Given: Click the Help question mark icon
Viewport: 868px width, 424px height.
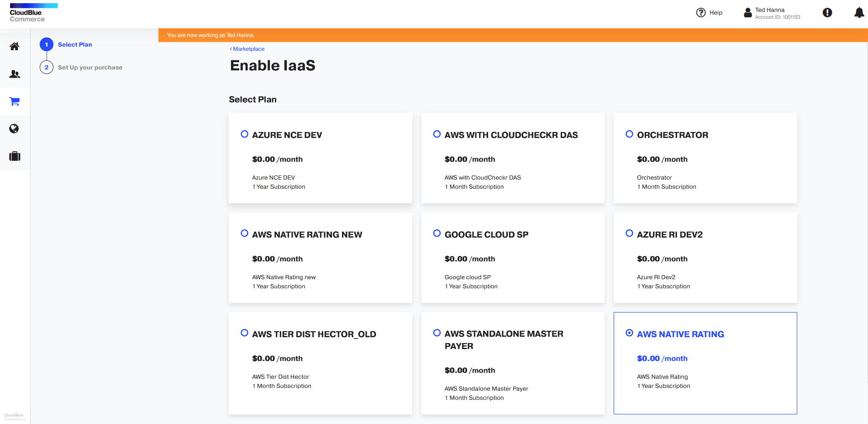Looking at the screenshot, I should pos(701,13).
